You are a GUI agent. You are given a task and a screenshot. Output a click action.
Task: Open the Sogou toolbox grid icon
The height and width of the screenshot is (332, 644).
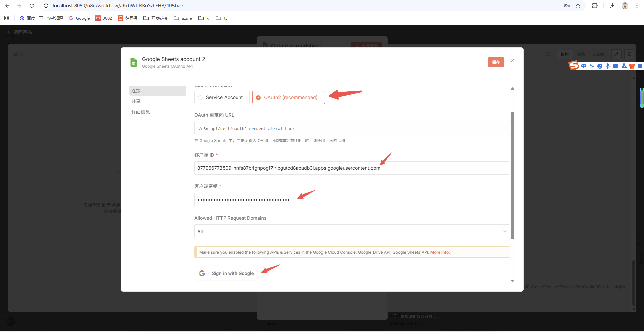click(640, 66)
